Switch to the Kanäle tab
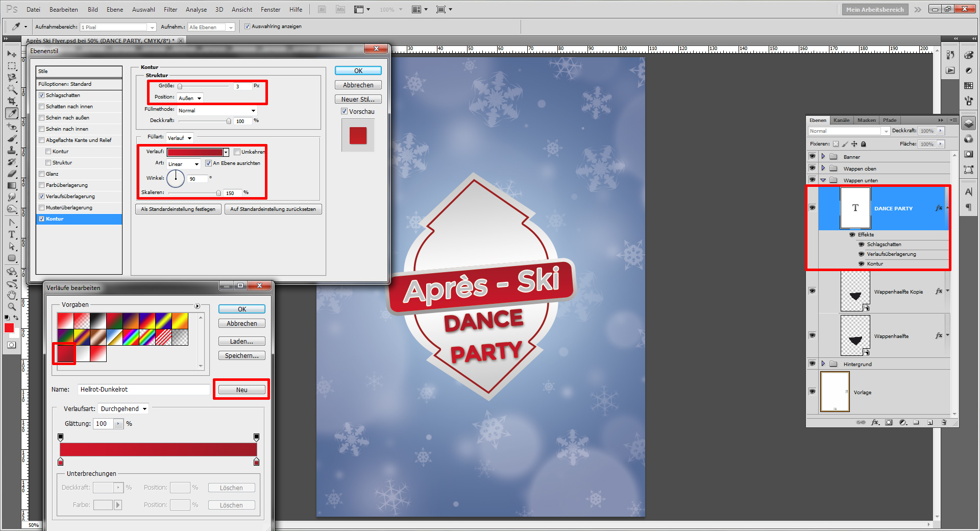Image resolution: width=980 pixels, height=531 pixels. (841, 120)
